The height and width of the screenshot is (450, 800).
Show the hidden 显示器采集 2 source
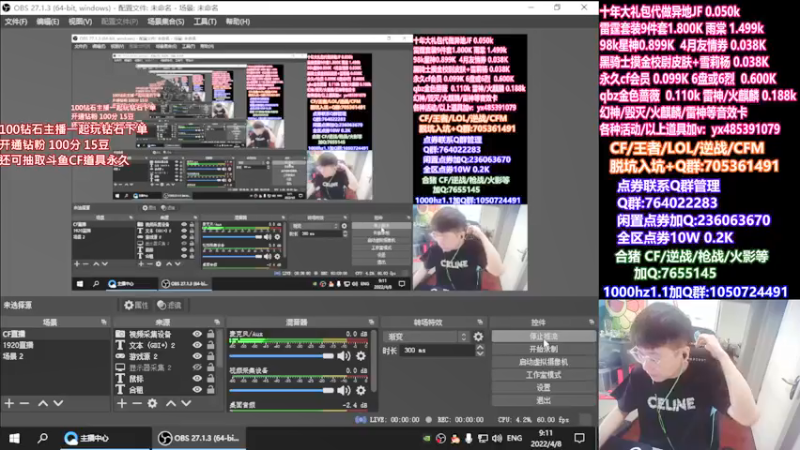pos(197,367)
